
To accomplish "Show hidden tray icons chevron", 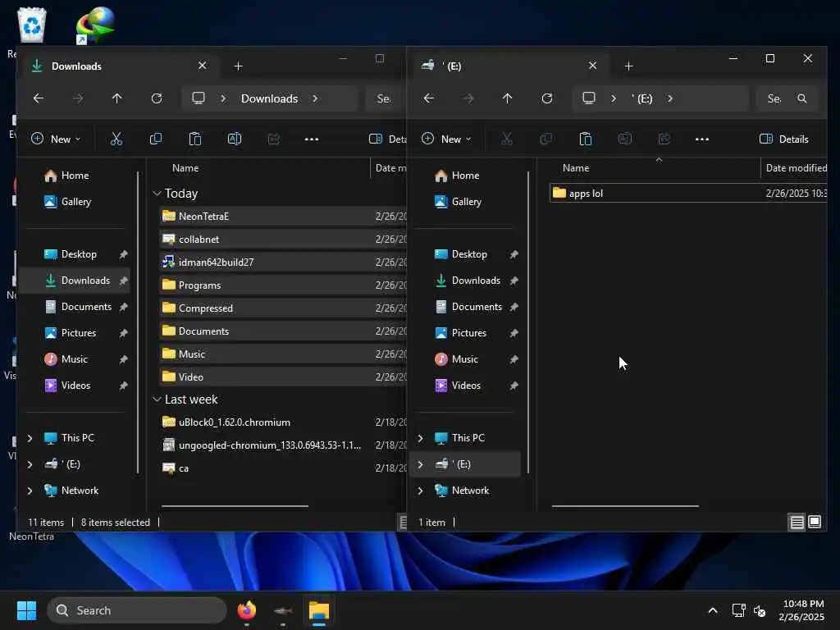I will coord(713,610).
